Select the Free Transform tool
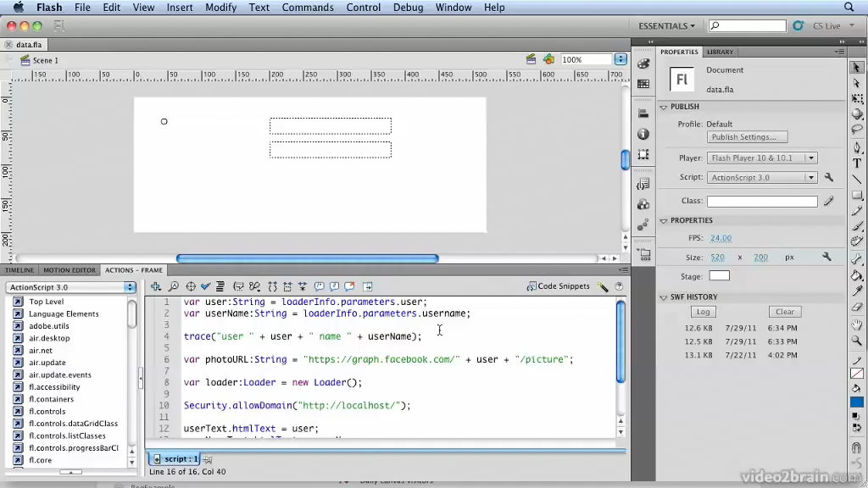Viewport: 868px width, 488px height. pos(857,99)
